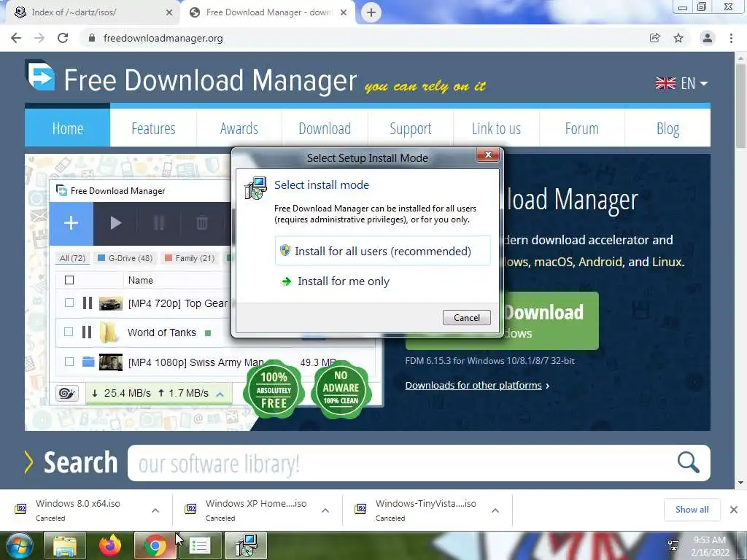This screenshot has height=560, width=747.
Task: Close the Index of /~dartz/isos/ tab
Action: (169, 13)
